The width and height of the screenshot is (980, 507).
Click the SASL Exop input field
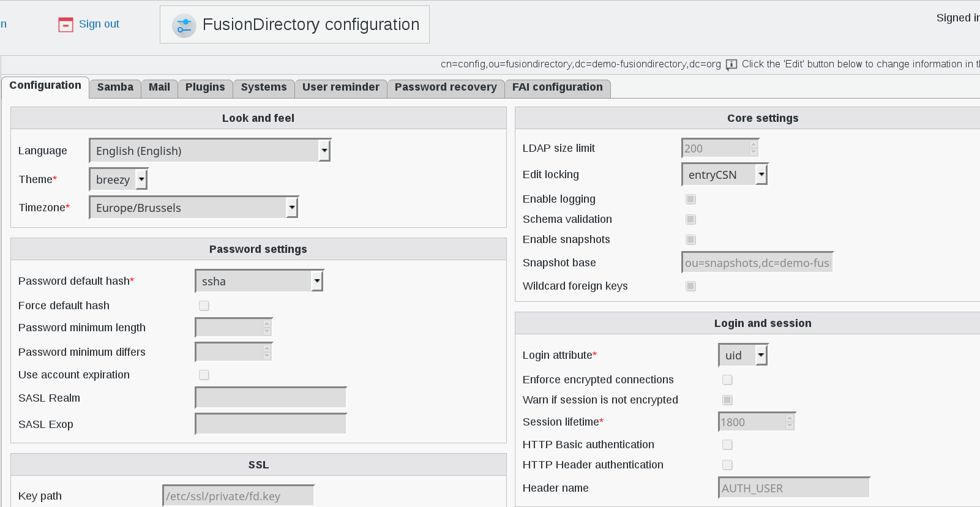point(271,424)
